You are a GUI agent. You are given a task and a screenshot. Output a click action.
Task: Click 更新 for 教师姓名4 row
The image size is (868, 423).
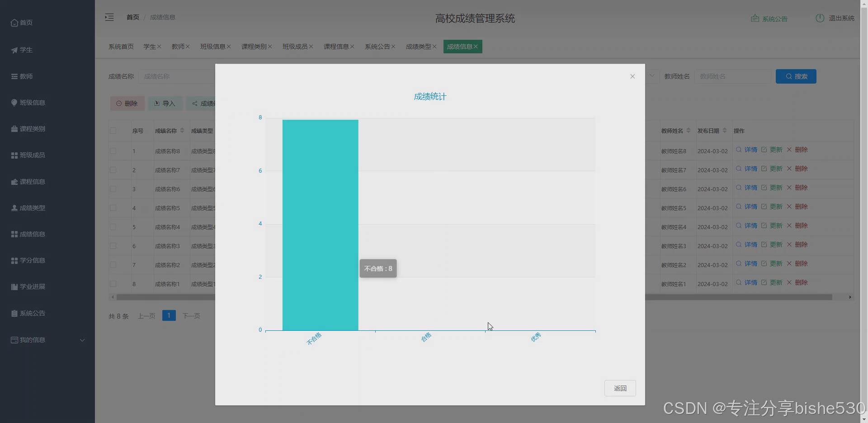pyautogui.click(x=772, y=226)
